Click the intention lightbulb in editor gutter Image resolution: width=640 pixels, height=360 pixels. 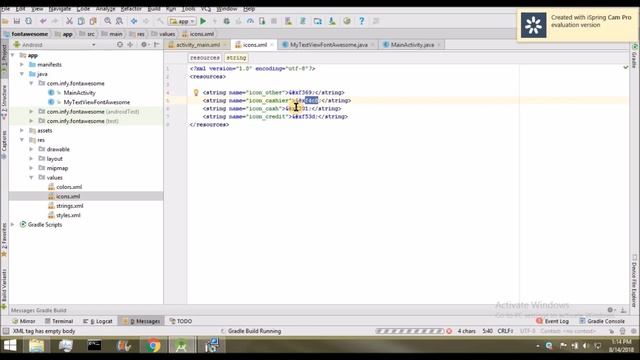(196, 93)
